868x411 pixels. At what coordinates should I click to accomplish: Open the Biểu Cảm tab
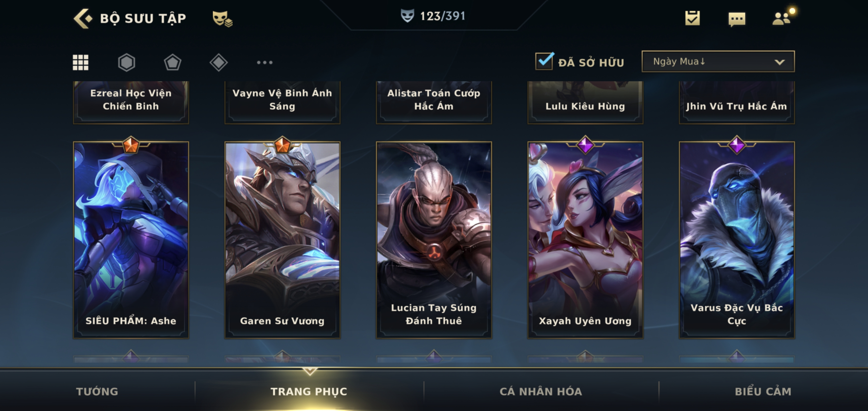763,391
